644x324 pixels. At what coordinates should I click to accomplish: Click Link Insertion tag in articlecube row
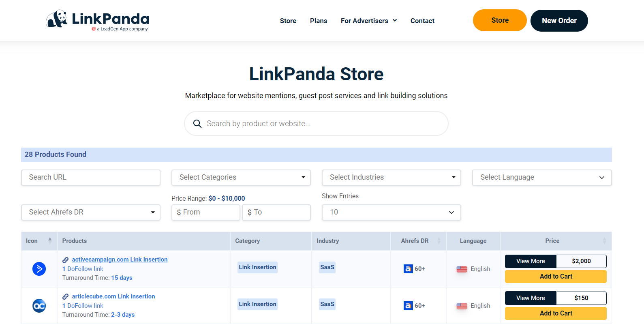click(257, 304)
